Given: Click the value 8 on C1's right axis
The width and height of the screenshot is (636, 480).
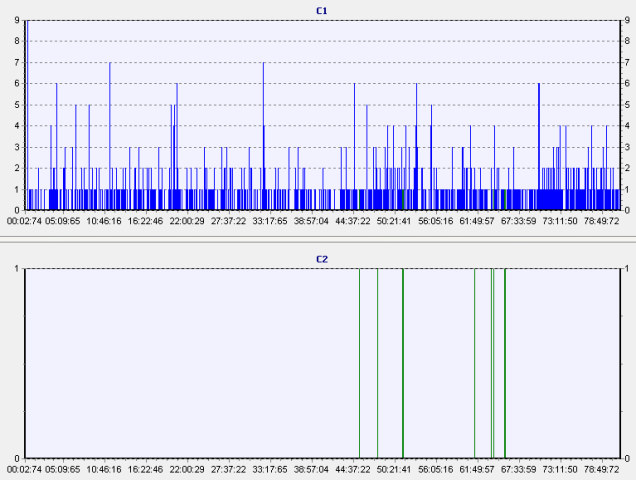Looking at the screenshot, I should pos(627,41).
